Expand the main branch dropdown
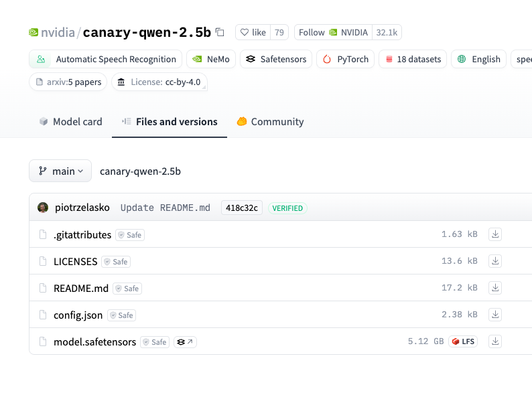532x395 pixels. 60,171
